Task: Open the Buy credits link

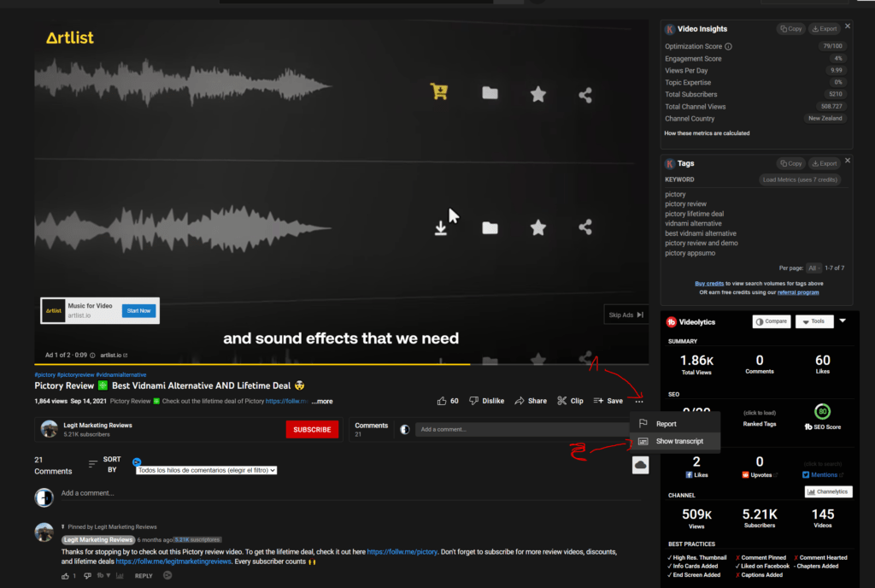Action: tap(709, 284)
